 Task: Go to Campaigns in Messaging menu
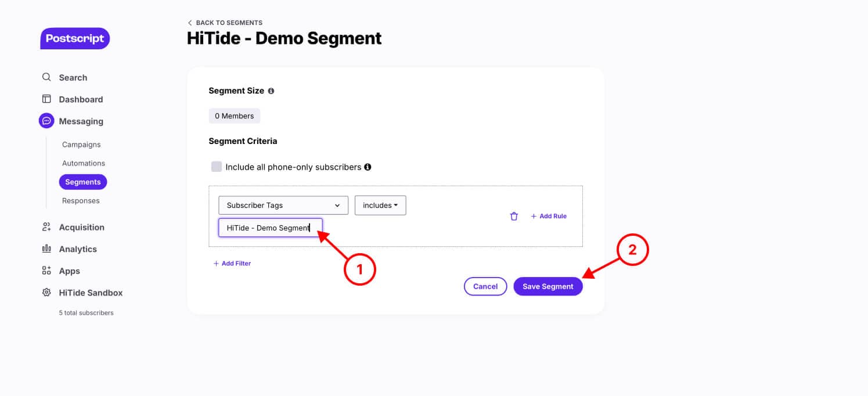tap(81, 145)
